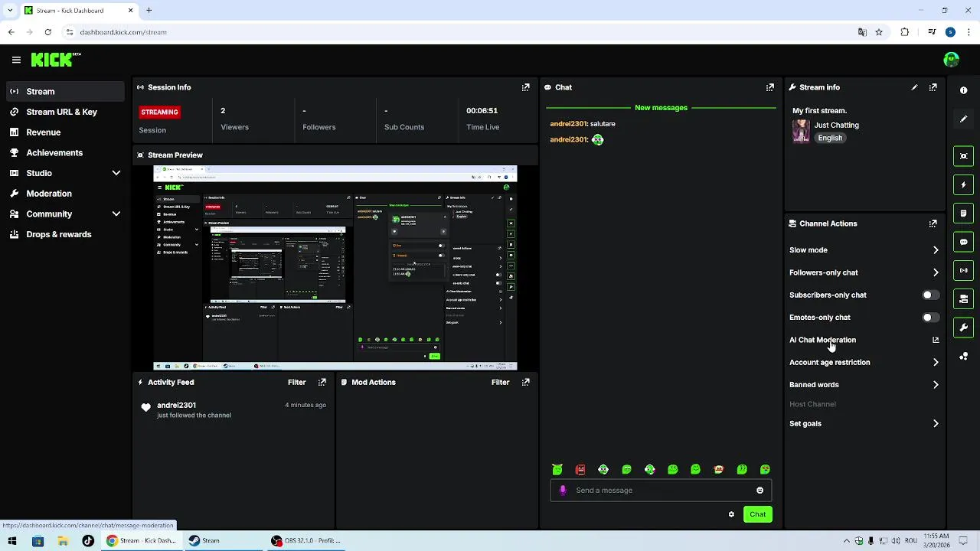
Task: Click the pencil icon in right sidebar
Action: [x=963, y=119]
